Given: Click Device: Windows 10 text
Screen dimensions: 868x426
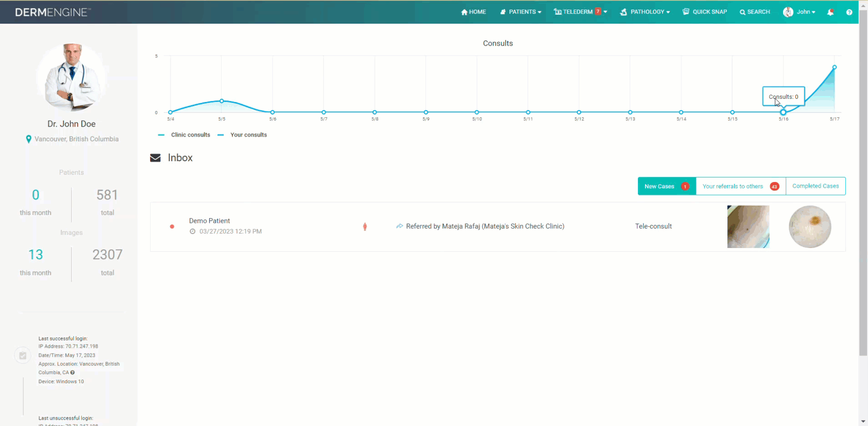Looking at the screenshot, I should click(x=61, y=381).
